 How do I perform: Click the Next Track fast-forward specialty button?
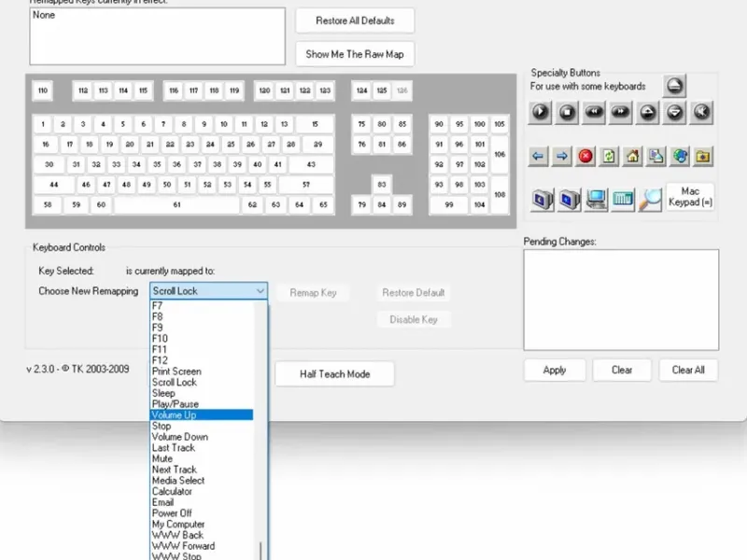pyautogui.click(x=620, y=112)
